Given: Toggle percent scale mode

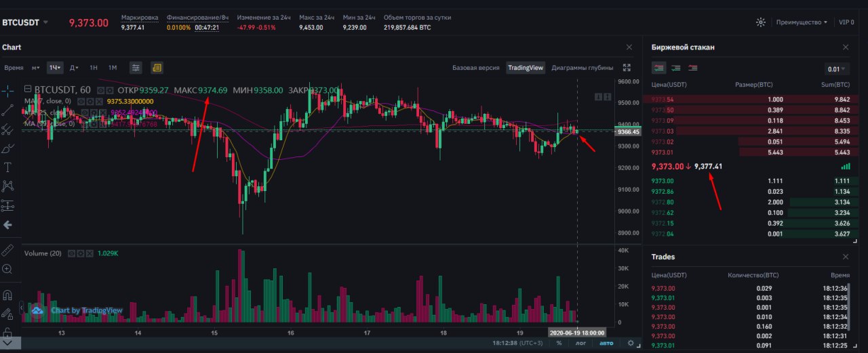Looking at the screenshot, I should (x=559, y=344).
